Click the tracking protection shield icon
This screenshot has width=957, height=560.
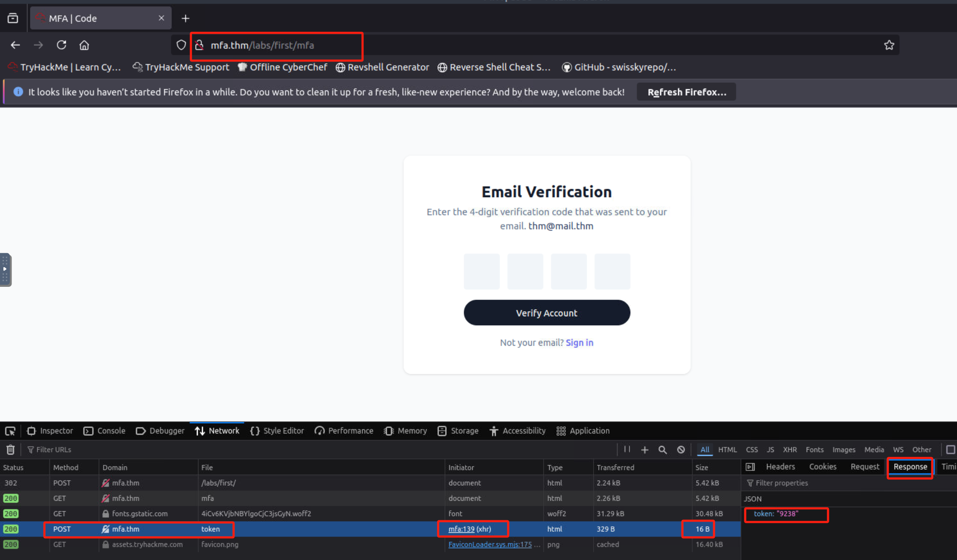pyautogui.click(x=181, y=45)
